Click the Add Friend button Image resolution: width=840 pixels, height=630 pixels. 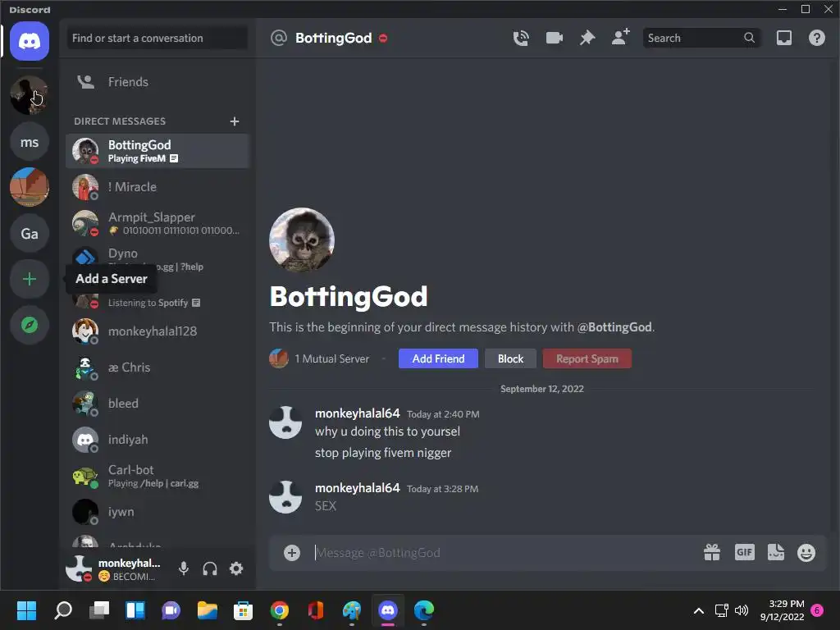pyautogui.click(x=438, y=358)
